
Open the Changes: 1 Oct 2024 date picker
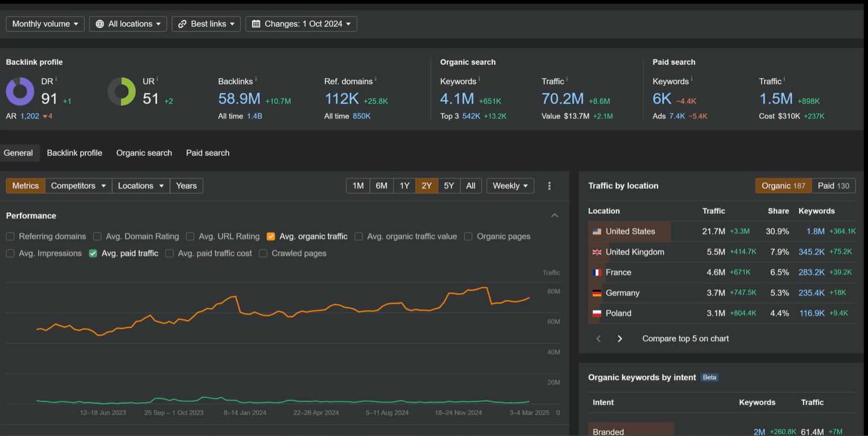click(301, 24)
